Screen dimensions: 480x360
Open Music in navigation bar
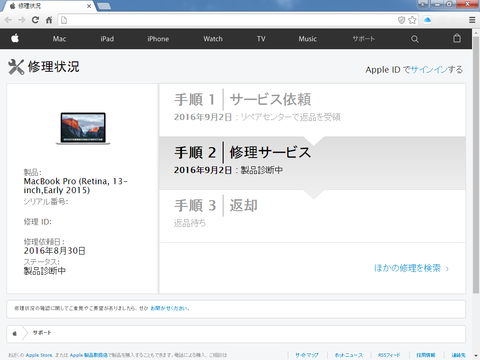[307, 39]
